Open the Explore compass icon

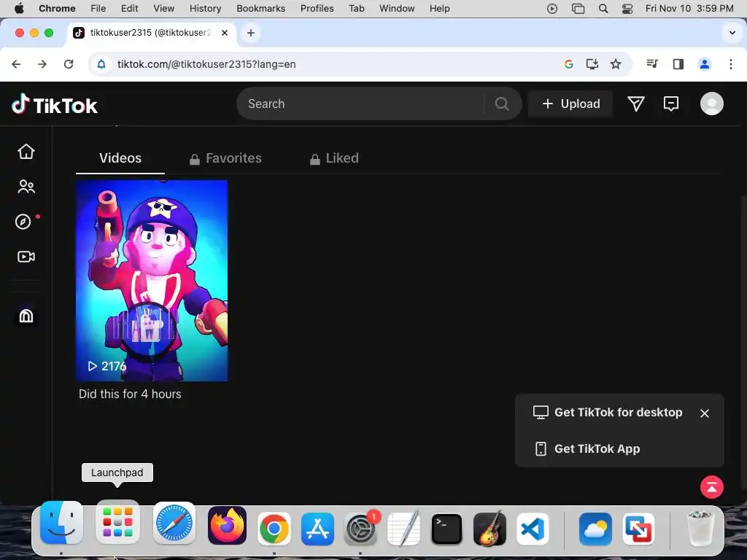(23, 222)
